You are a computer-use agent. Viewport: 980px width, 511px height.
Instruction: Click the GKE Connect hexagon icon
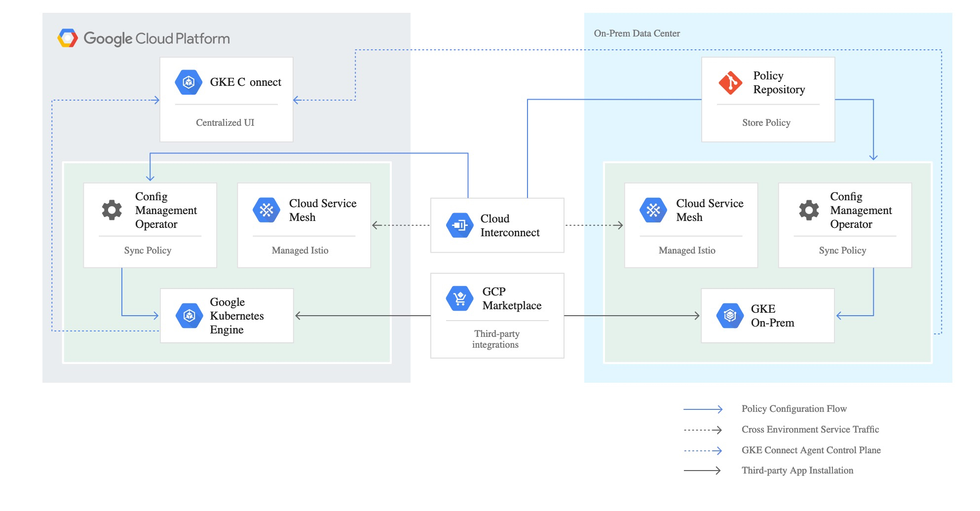point(188,82)
